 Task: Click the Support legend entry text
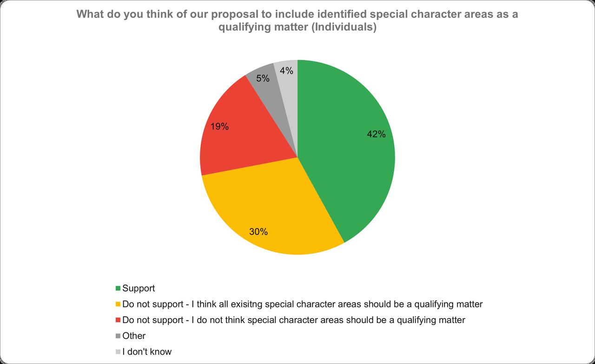pos(139,289)
